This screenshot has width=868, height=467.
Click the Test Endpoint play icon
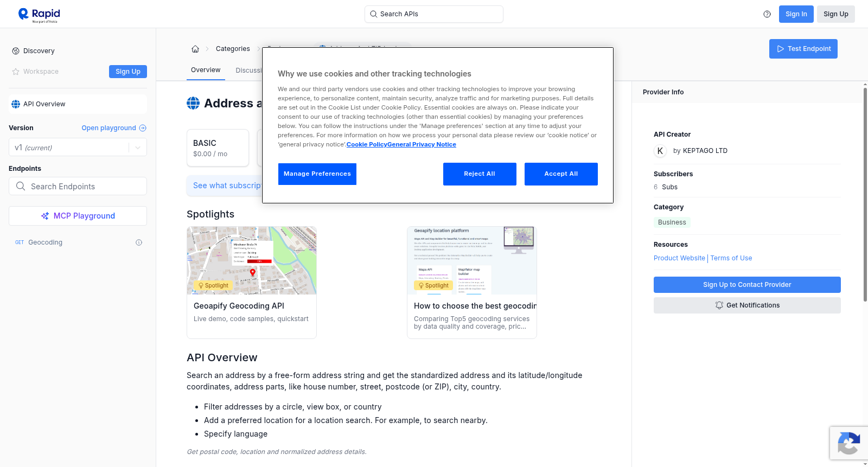pyautogui.click(x=781, y=49)
